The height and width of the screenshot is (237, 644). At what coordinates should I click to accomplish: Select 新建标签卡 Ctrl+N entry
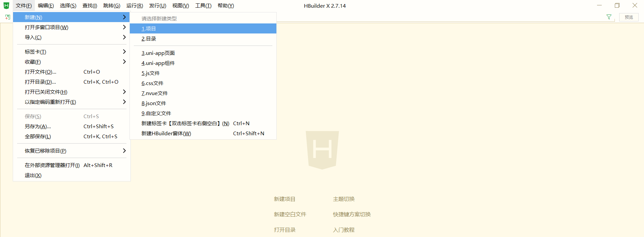(203, 124)
